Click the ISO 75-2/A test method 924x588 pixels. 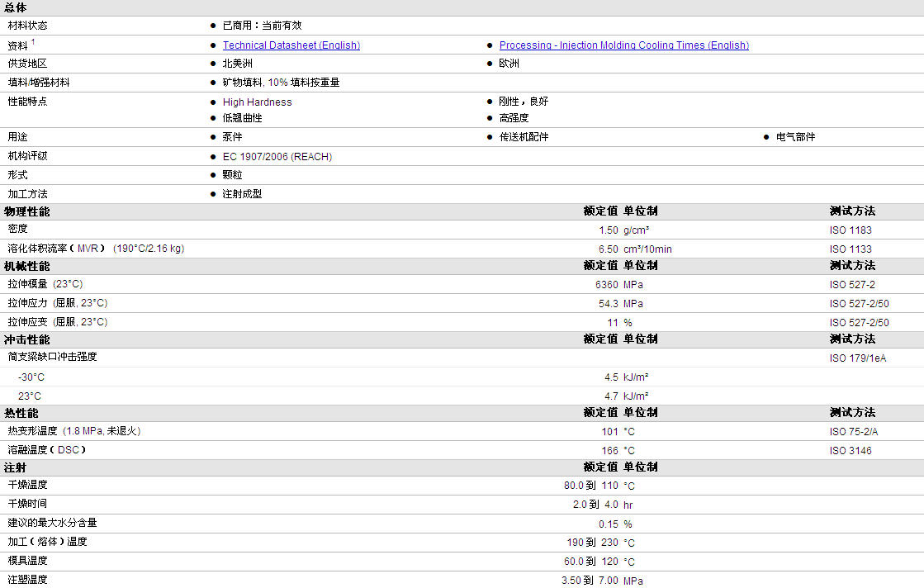[853, 432]
